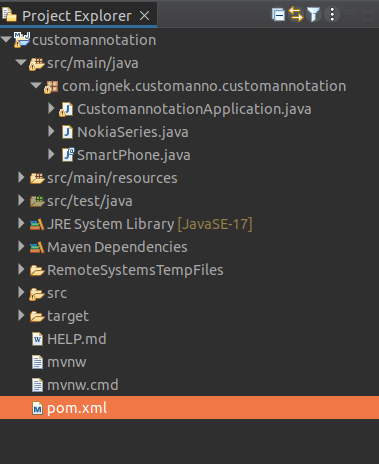Click the com.ignek package icon

[x=51, y=87]
